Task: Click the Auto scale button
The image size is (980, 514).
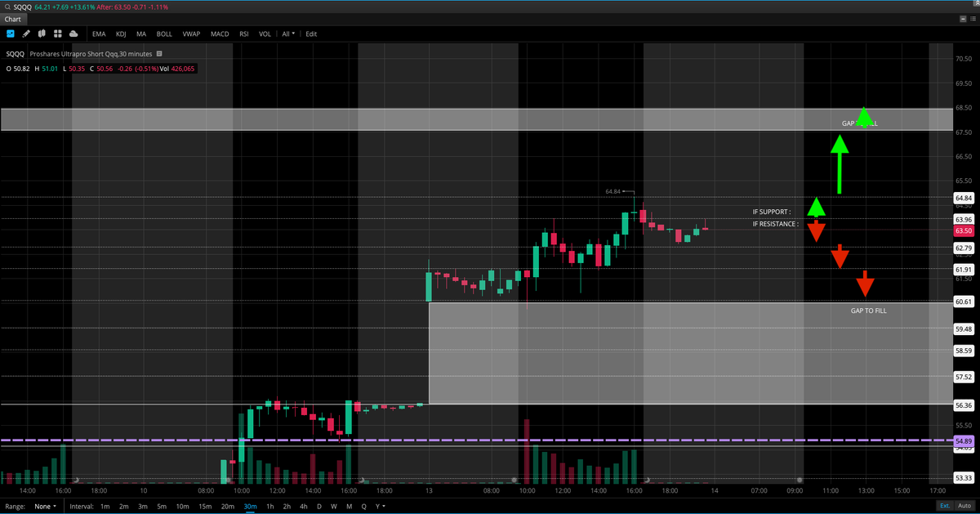Action: pos(964,507)
